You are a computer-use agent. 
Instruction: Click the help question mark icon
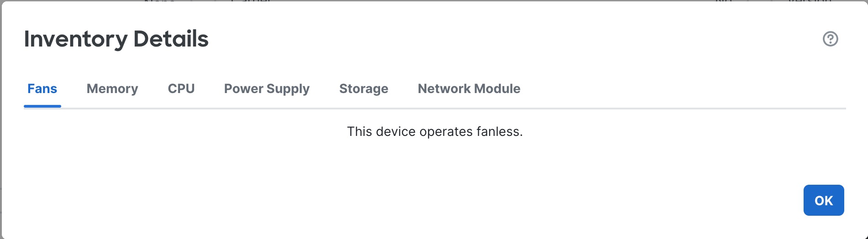point(830,39)
